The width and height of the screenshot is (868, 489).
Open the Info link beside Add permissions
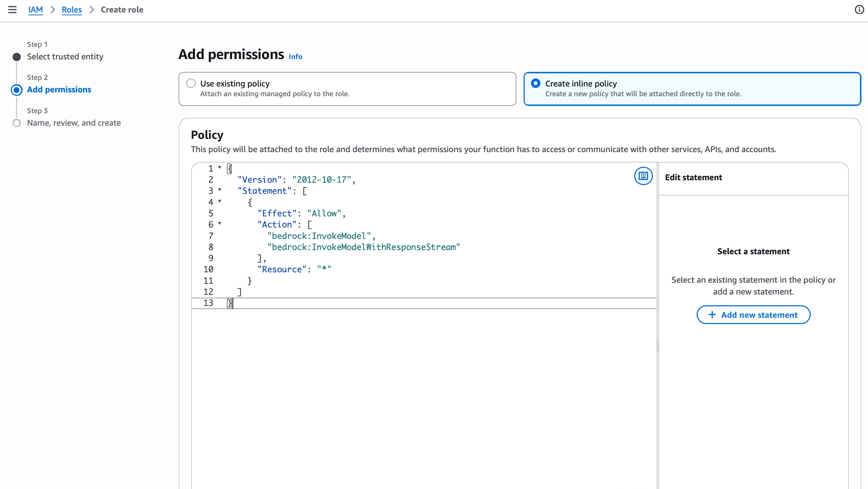pos(295,57)
